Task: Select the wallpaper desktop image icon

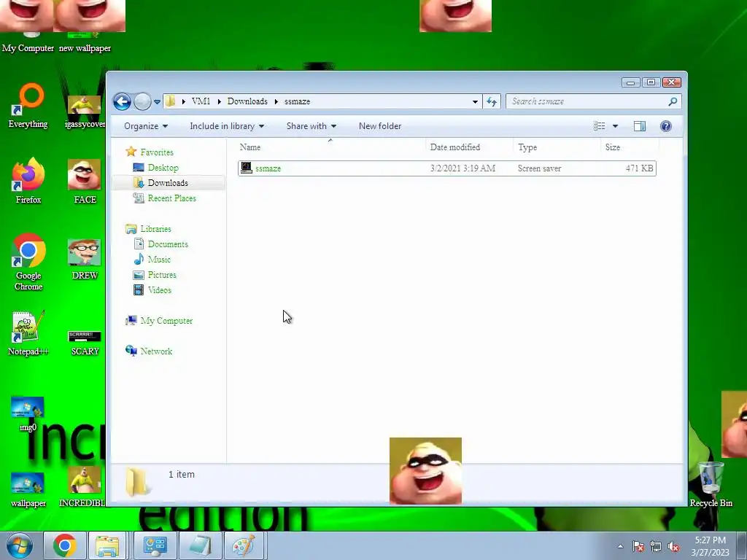Action: click(28, 489)
